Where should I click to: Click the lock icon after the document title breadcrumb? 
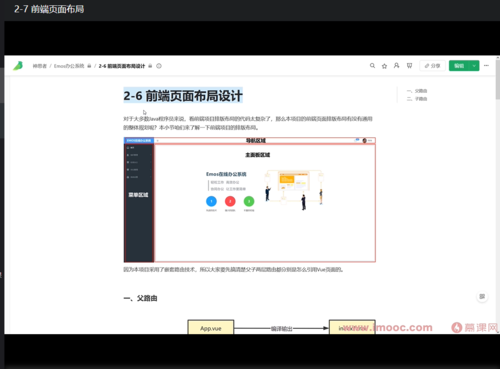tap(150, 66)
